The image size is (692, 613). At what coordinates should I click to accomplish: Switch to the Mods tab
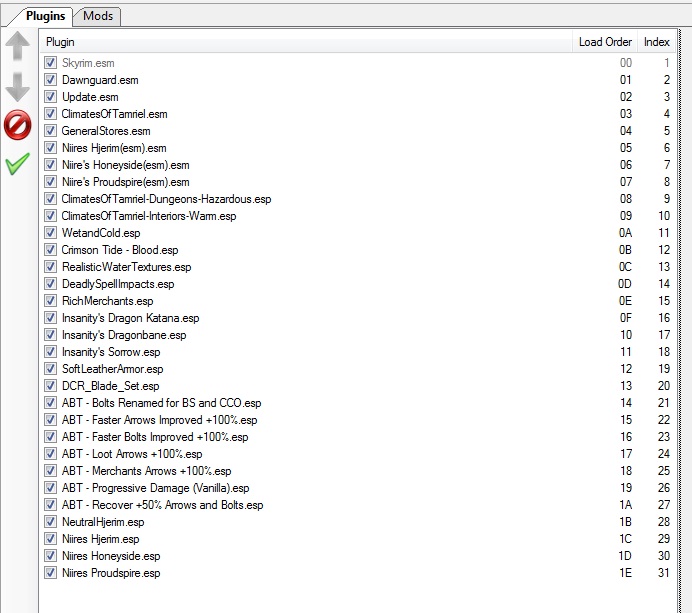98,16
